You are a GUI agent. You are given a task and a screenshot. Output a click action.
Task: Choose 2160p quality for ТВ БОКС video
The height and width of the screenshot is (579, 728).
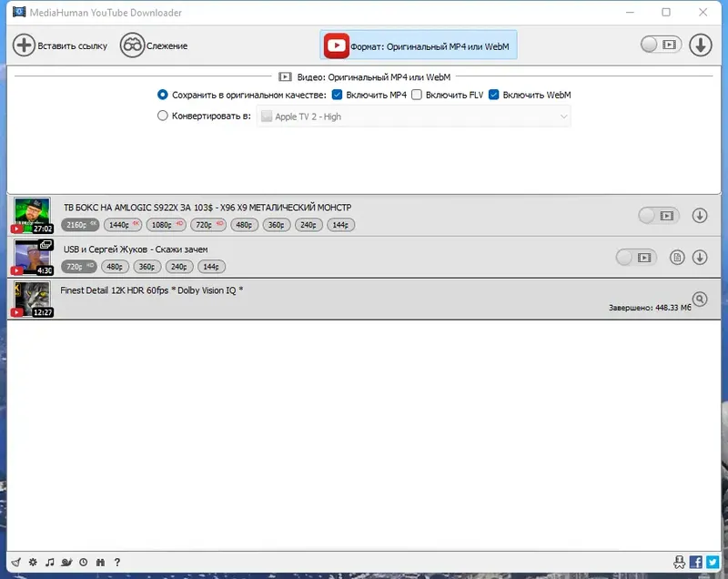(x=80, y=225)
